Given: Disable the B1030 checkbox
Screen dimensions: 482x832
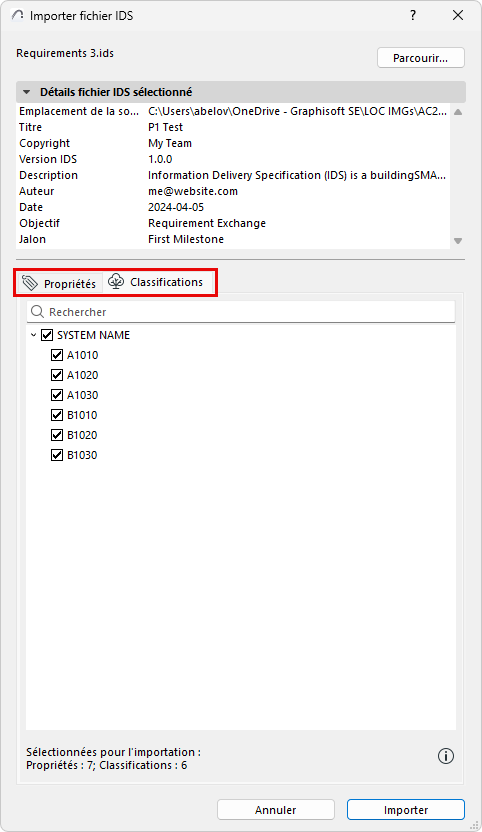Looking at the screenshot, I should [57, 455].
